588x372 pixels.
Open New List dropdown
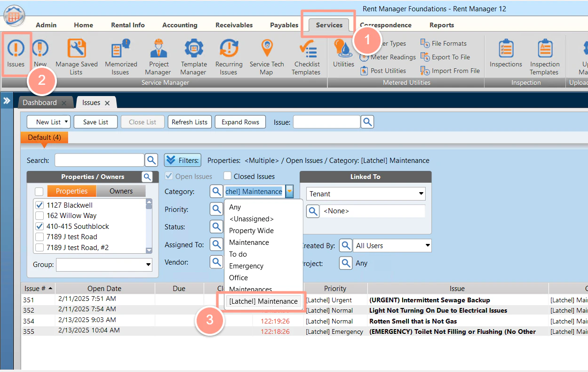click(x=48, y=122)
